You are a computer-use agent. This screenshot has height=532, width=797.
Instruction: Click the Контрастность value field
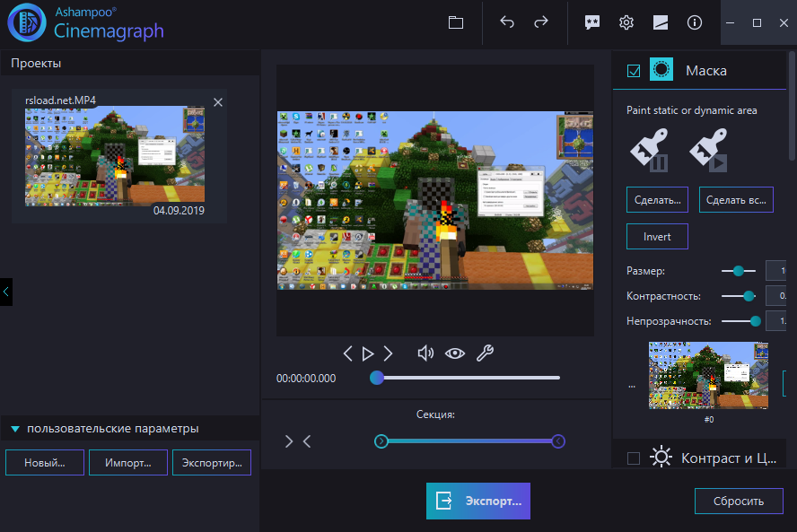point(775,296)
